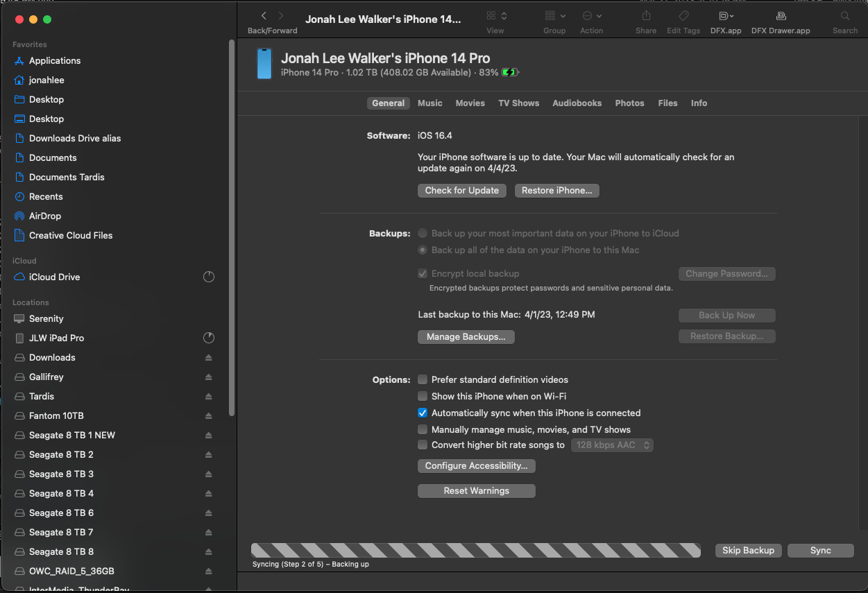
Task: Switch to the TV Shows tab
Action: pos(519,103)
